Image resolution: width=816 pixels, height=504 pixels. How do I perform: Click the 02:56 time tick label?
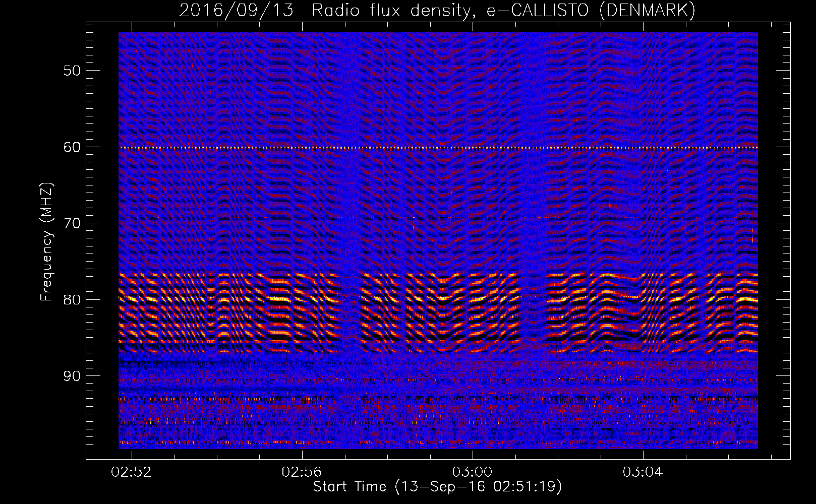click(x=302, y=472)
